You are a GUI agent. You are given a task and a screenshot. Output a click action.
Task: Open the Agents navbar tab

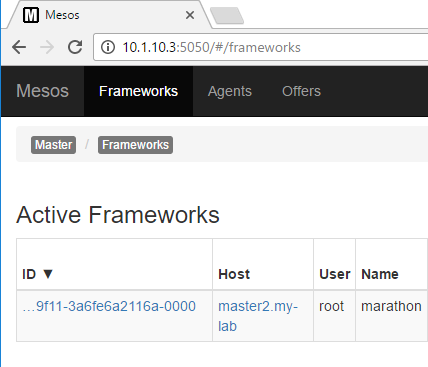pos(230,91)
